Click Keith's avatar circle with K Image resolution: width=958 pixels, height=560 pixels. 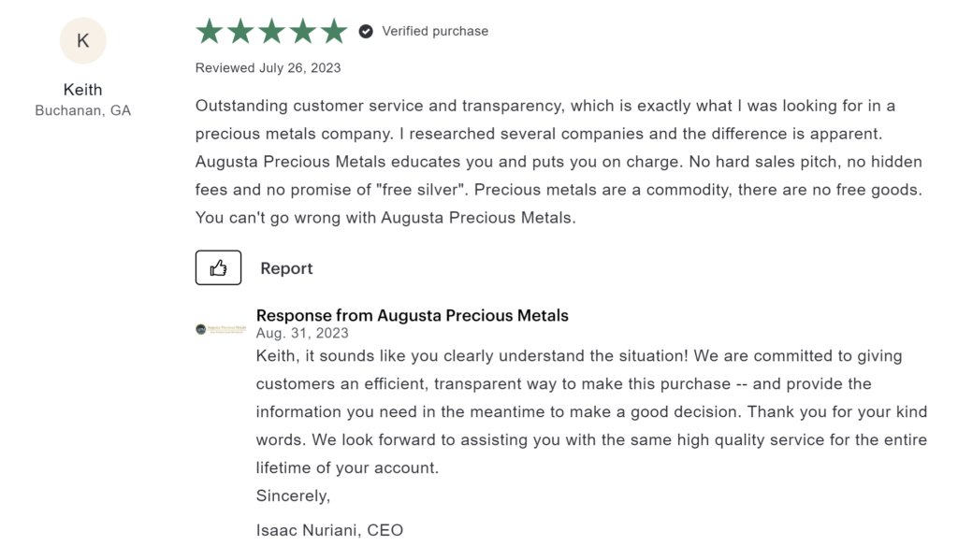pyautogui.click(x=83, y=40)
